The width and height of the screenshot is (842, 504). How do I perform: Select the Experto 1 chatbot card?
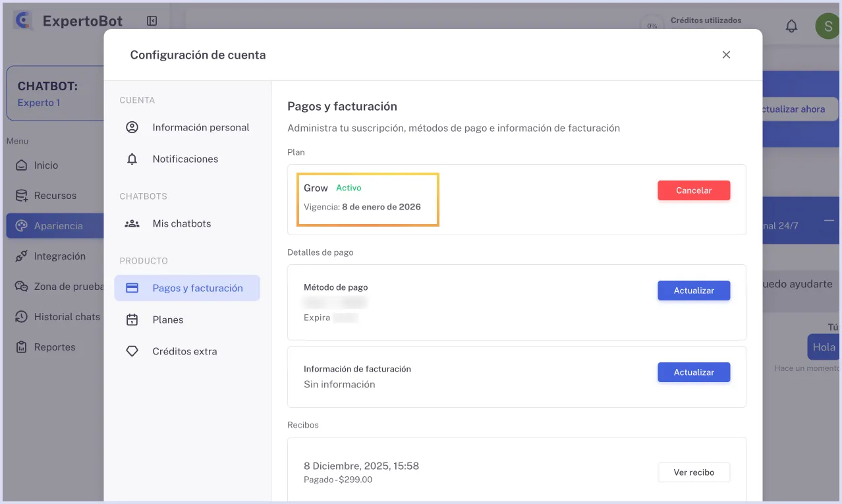tap(55, 94)
